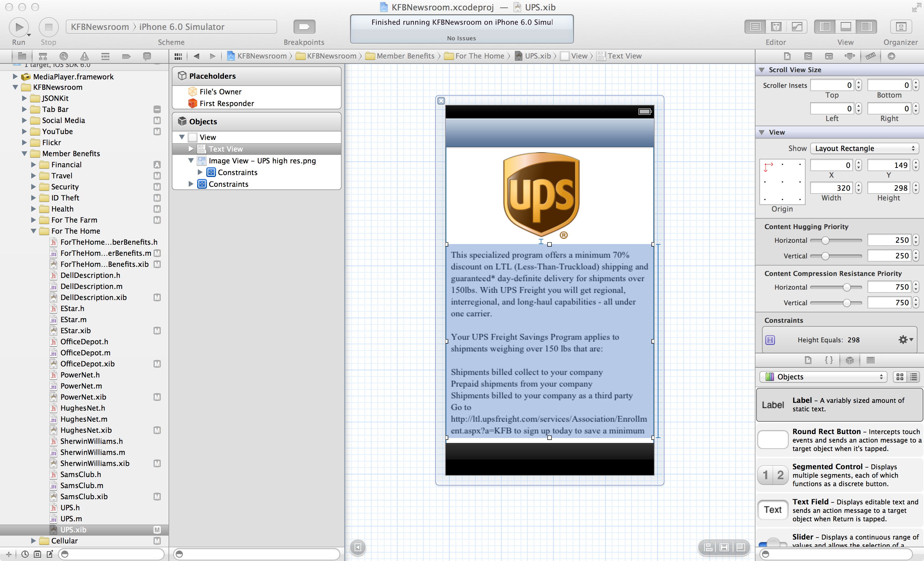This screenshot has height=561, width=924.
Task: Select the Member Benefits breadcrumb
Action: pyautogui.click(x=400, y=56)
